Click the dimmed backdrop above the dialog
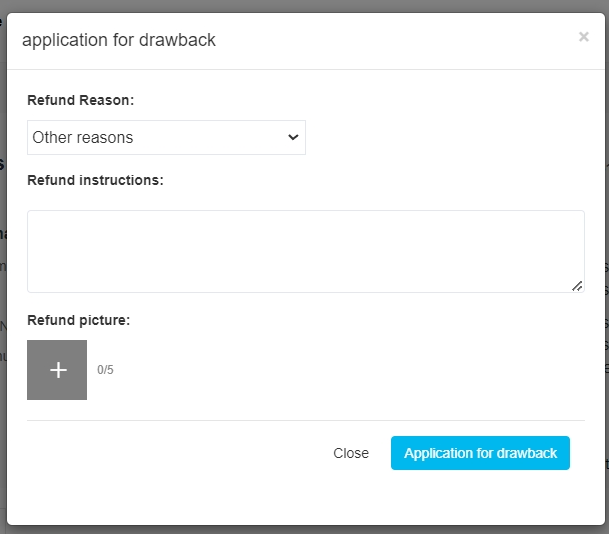 pyautogui.click(x=304, y=6)
